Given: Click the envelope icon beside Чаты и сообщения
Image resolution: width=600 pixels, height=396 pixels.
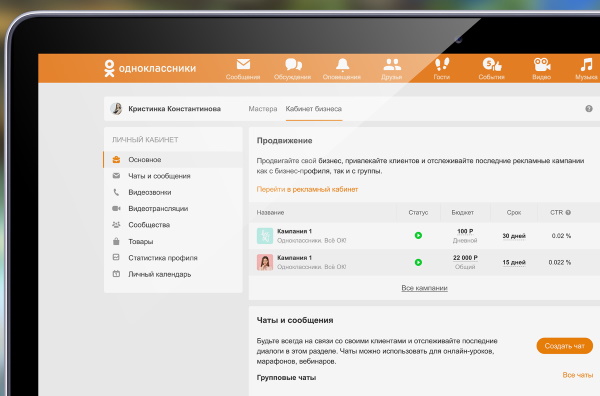Looking at the screenshot, I should coord(116,176).
